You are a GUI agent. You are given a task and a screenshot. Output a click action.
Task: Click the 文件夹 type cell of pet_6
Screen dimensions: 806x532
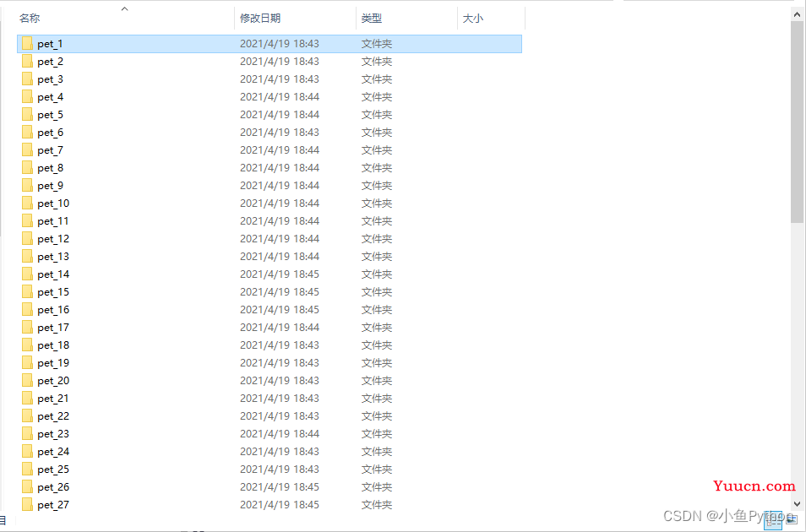tap(376, 133)
